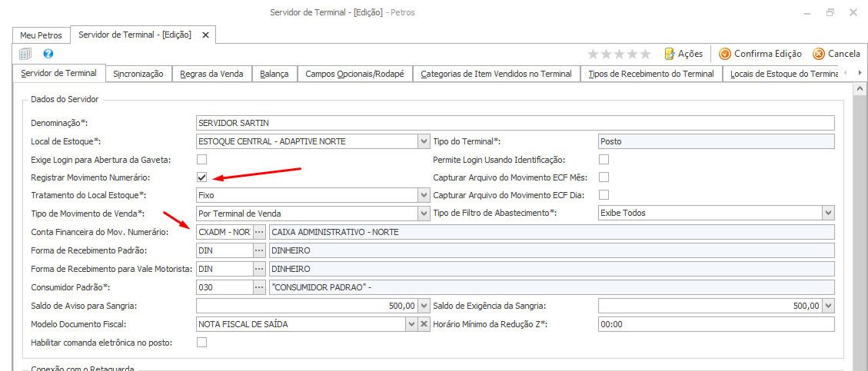Open Categorias de Item Vendidos no Terminal tab

496,74
